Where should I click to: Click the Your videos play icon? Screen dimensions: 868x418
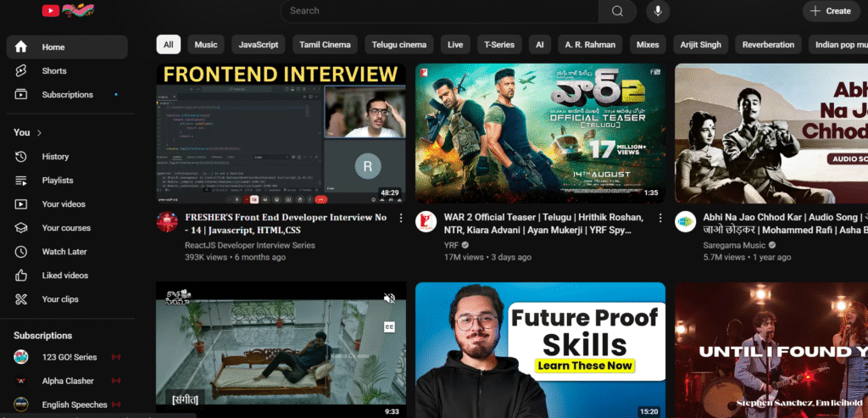tap(20, 204)
